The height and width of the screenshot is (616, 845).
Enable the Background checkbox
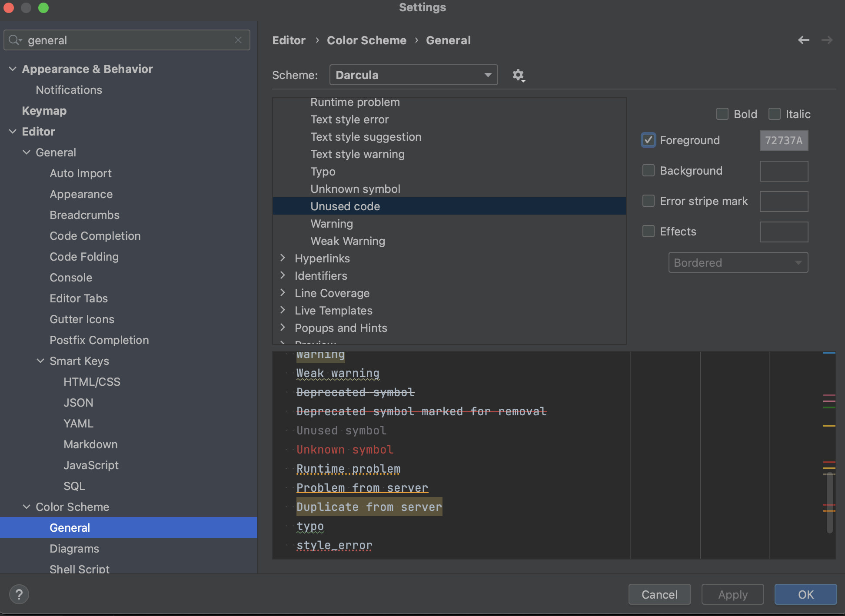[648, 170]
